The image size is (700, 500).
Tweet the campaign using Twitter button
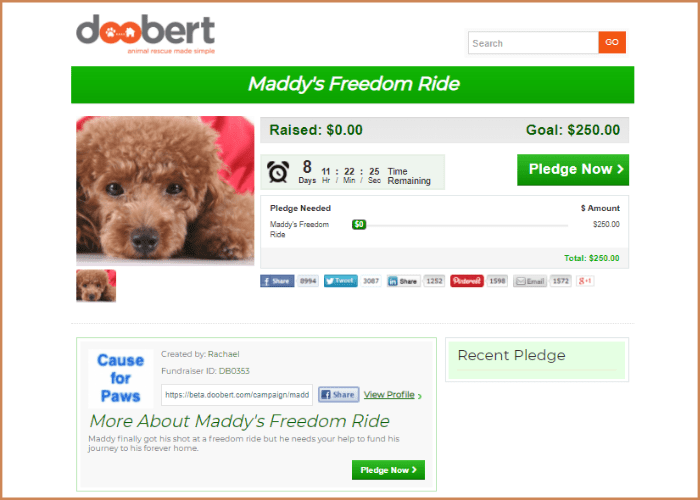coord(341,281)
